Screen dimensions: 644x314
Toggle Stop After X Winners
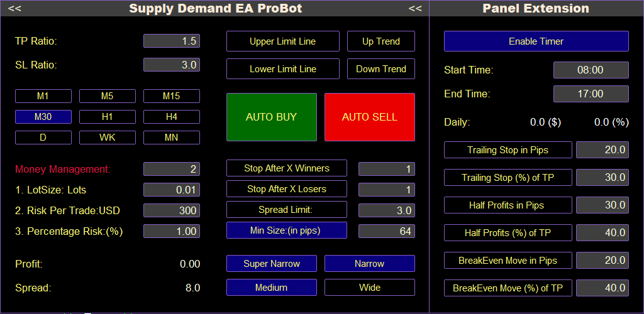[x=286, y=168]
